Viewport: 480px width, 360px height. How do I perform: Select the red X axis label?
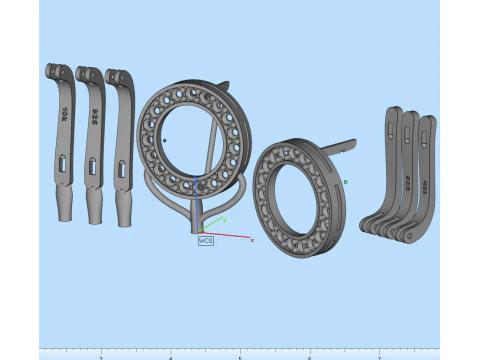[252, 240]
